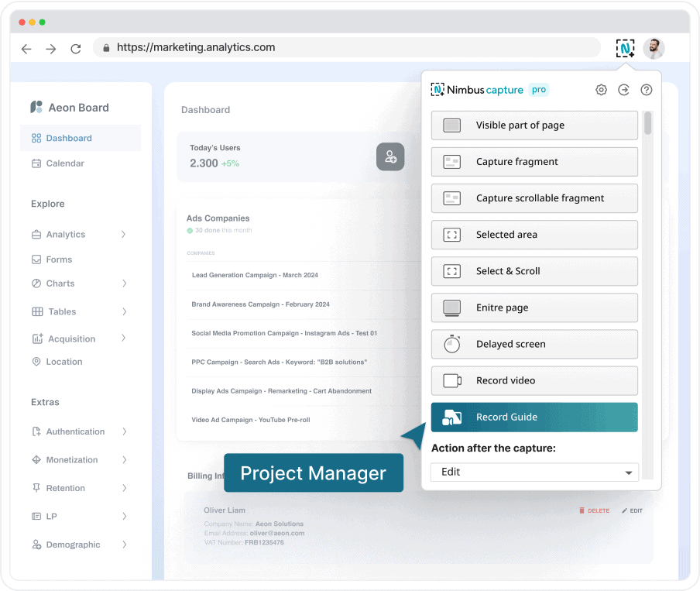700x591 pixels.
Task: Expand the Retention submenu chevron
Action: click(125, 488)
